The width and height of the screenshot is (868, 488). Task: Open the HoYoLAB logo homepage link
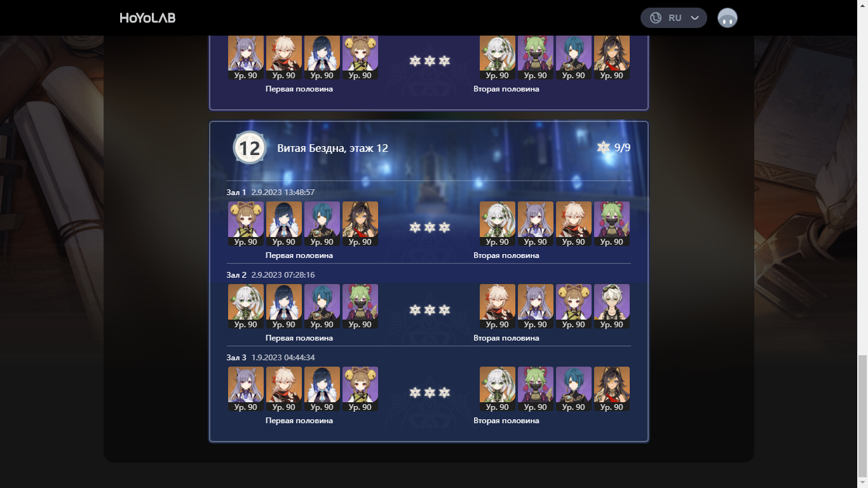tap(147, 18)
